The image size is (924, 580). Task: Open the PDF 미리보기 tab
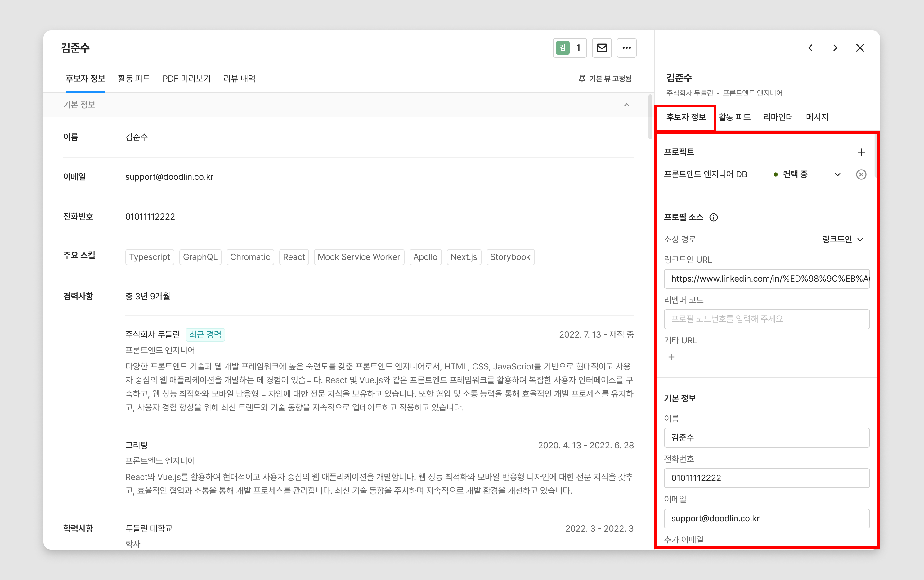point(187,79)
